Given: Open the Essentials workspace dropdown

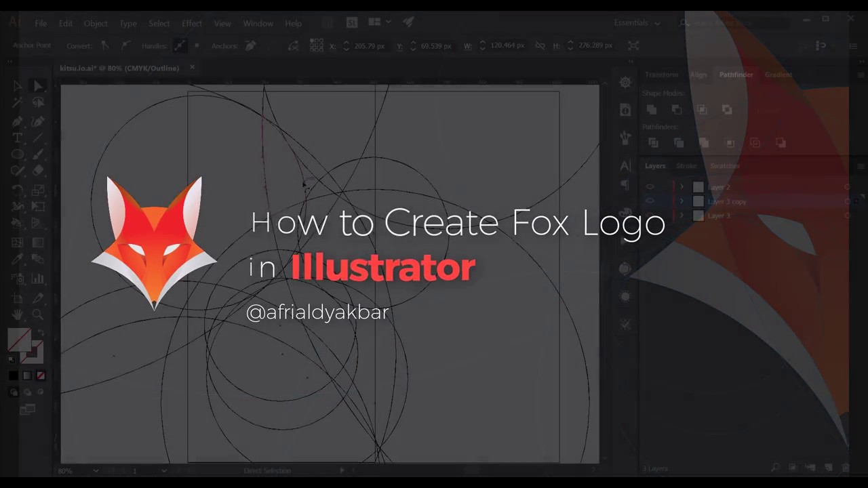Looking at the screenshot, I should 637,23.
